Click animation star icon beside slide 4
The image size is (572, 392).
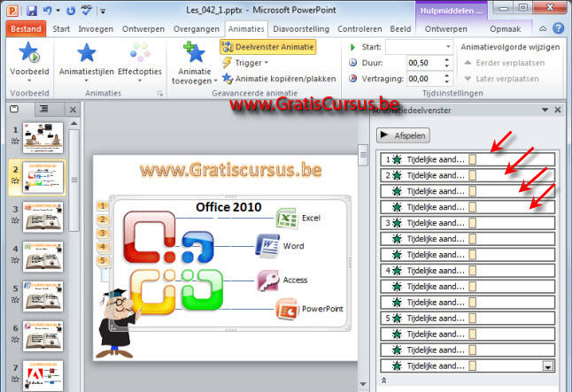click(15, 260)
